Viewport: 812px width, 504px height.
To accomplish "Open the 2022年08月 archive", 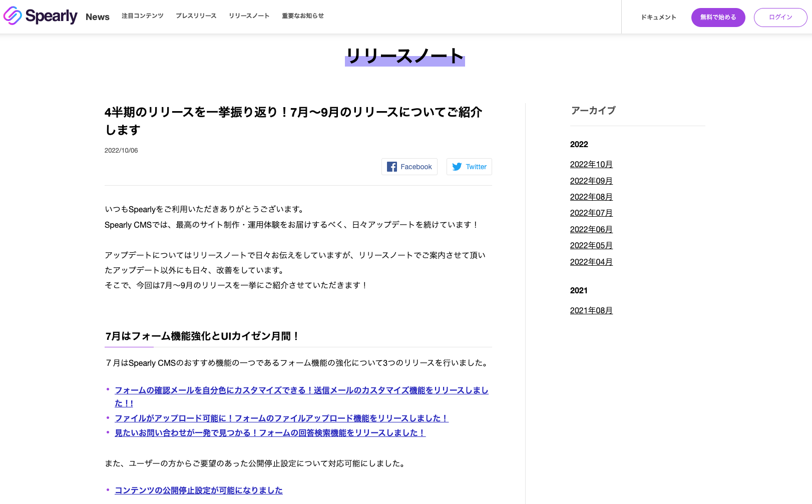I will (591, 197).
